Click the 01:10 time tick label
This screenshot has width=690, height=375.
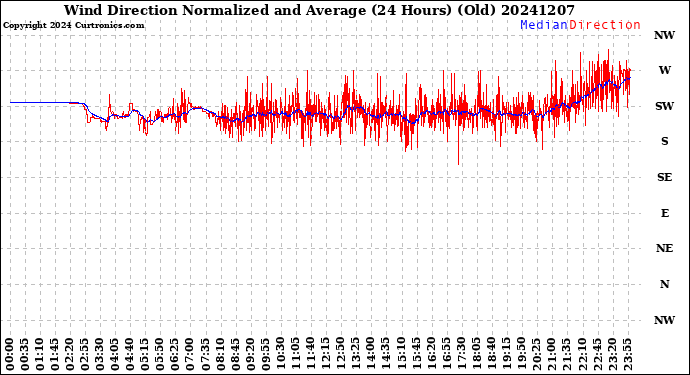coord(40,353)
